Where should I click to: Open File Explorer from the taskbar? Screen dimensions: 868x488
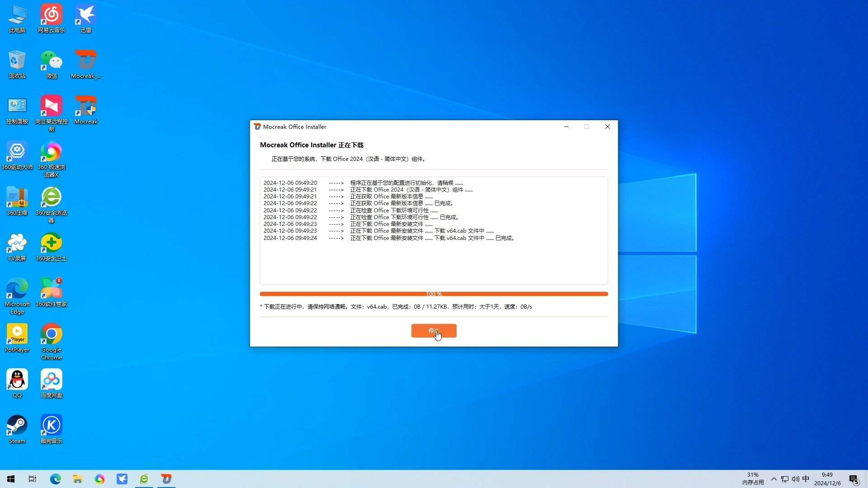pos(77,479)
